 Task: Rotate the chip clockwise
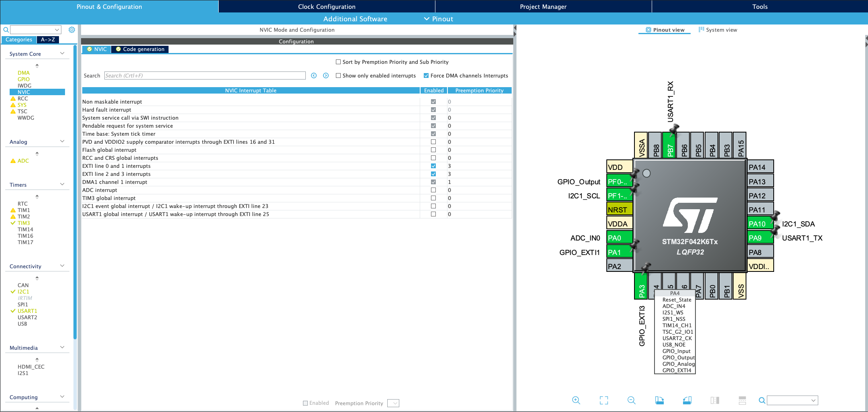(x=659, y=400)
